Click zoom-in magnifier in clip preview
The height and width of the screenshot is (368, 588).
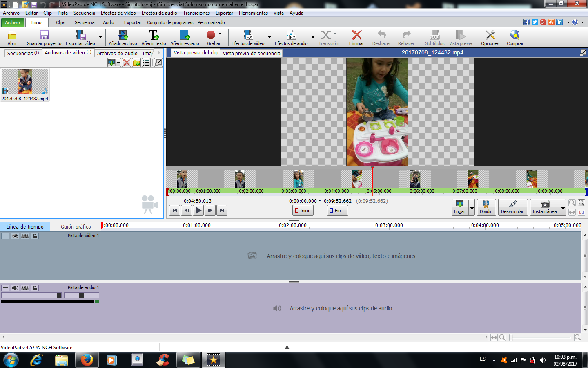tap(581, 203)
